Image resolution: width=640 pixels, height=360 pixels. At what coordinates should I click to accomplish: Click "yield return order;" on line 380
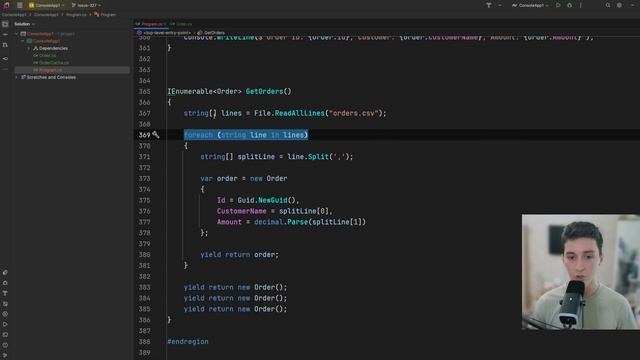point(239,255)
